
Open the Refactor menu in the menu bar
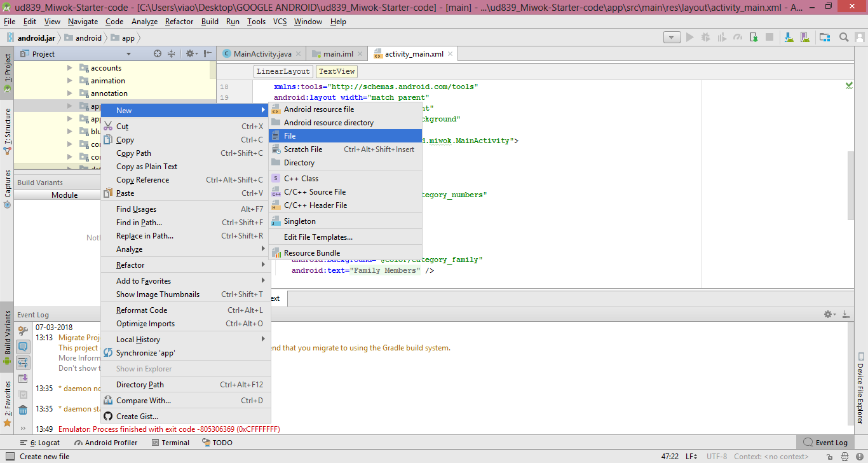point(179,21)
